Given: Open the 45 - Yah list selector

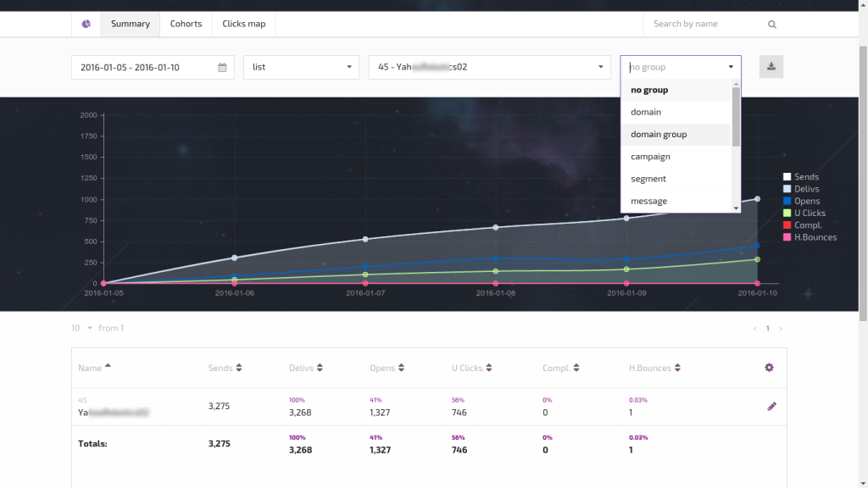Looking at the screenshot, I should click(x=489, y=67).
